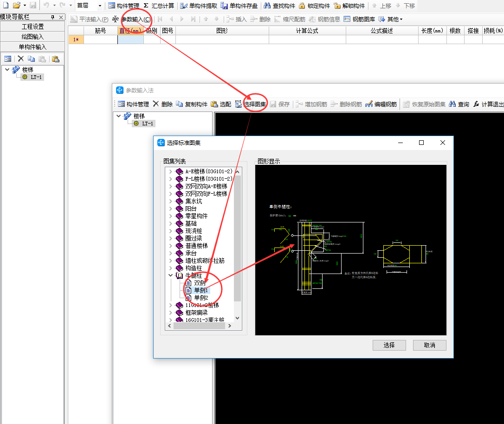
Task: Select 阳台 in atlas list
Action: [191, 209]
